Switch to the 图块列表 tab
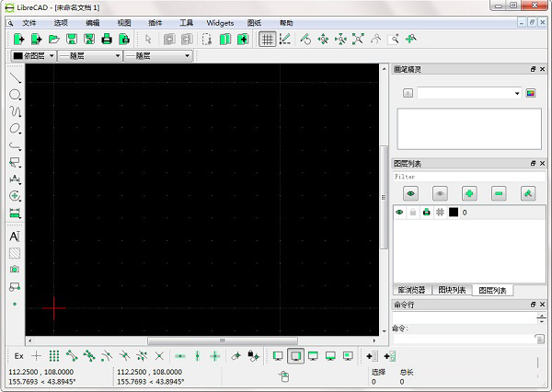 452,290
